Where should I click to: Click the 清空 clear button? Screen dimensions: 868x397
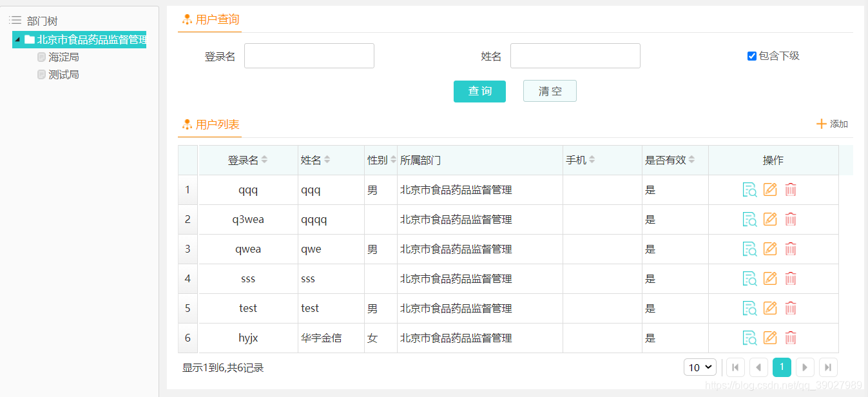[x=550, y=92]
